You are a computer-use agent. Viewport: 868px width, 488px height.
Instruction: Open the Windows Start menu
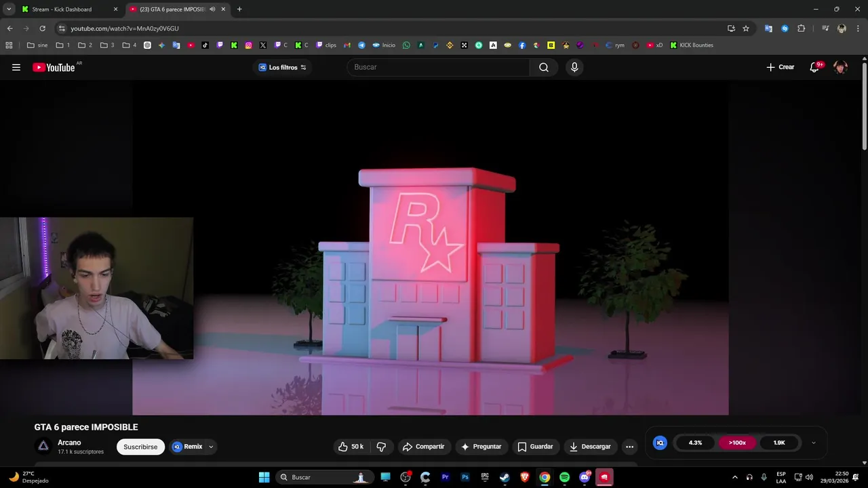pos(264,477)
